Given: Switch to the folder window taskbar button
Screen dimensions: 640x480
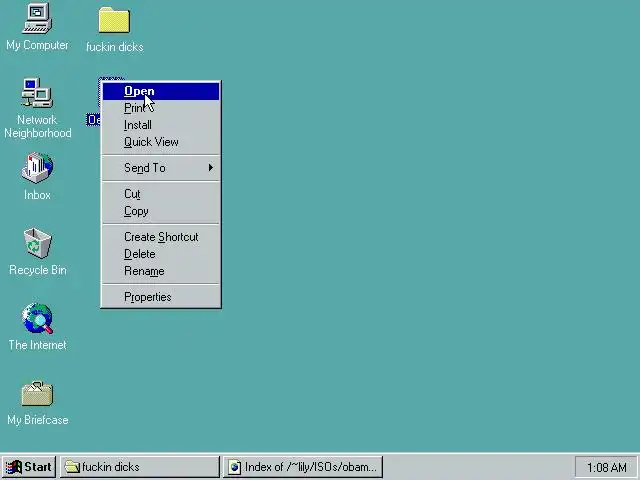Looking at the screenshot, I should 140,467.
